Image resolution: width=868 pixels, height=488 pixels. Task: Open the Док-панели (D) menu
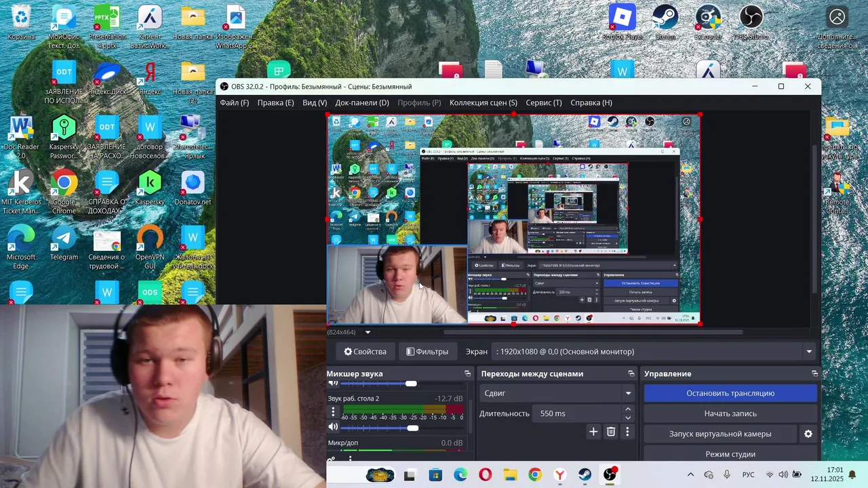362,103
